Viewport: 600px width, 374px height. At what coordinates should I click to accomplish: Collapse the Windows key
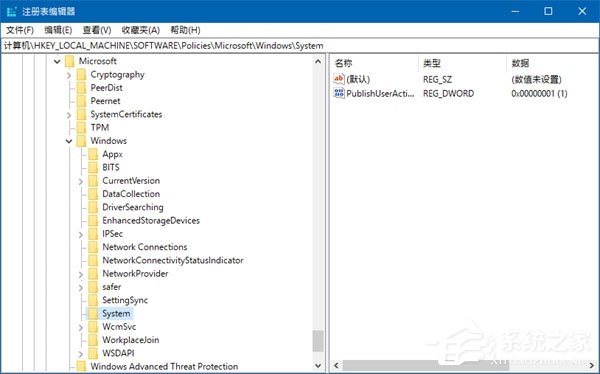69,141
